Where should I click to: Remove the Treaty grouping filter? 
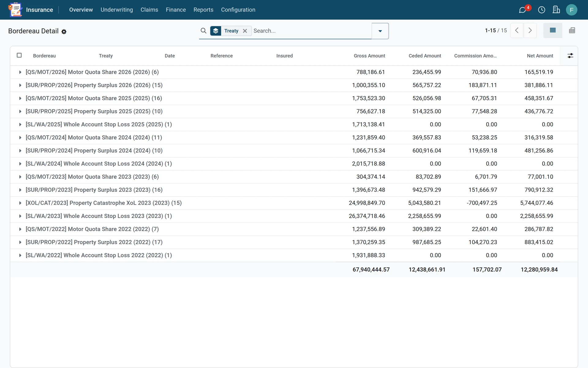point(245,31)
